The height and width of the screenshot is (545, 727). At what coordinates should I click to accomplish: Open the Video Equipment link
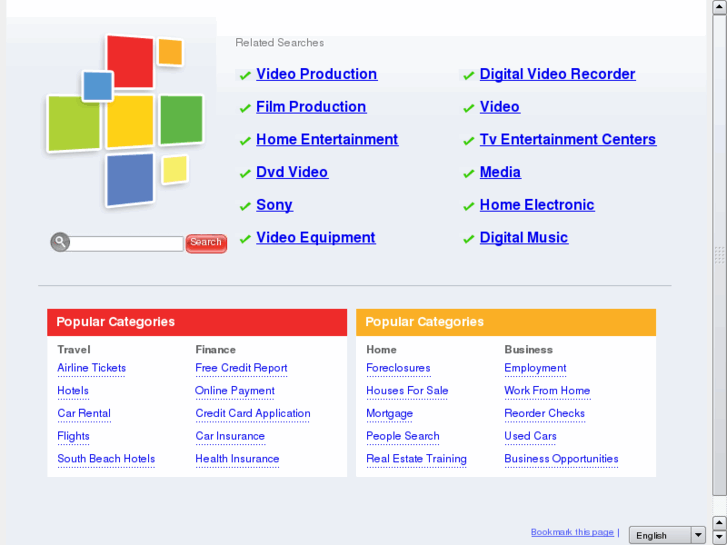pyautogui.click(x=316, y=237)
